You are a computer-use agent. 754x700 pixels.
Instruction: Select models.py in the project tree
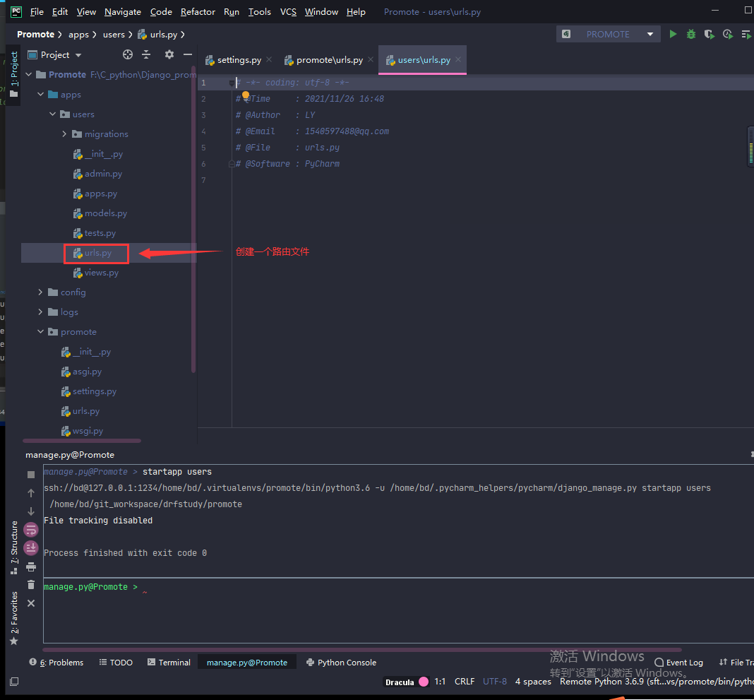click(100, 213)
